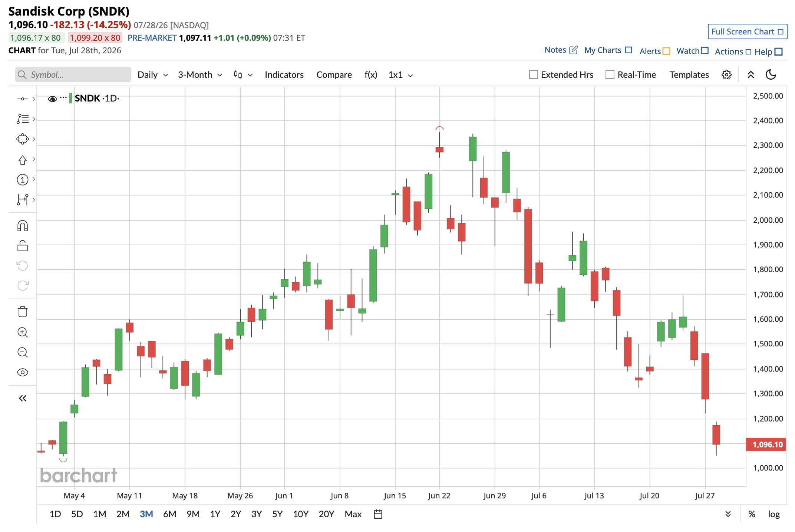
Task: Open the f(x) expressions menu
Action: tap(371, 75)
